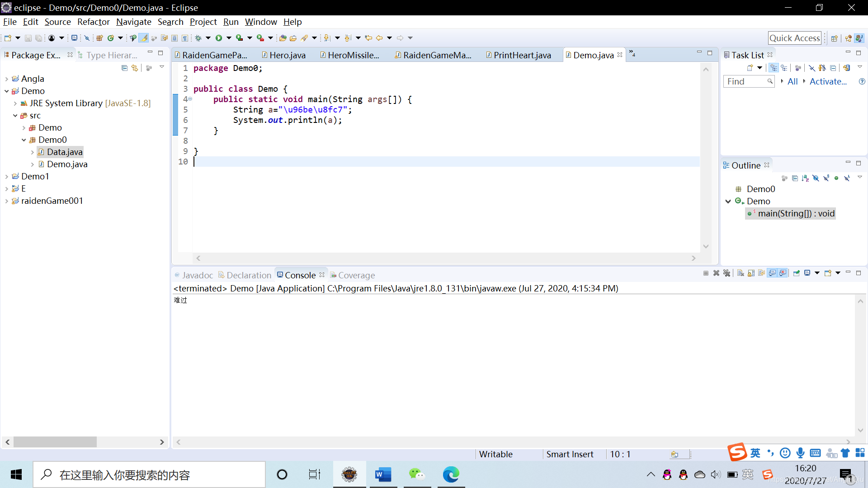This screenshot has height=488, width=868.
Task: Open Microsoft Word from the taskbar
Action: (x=383, y=474)
